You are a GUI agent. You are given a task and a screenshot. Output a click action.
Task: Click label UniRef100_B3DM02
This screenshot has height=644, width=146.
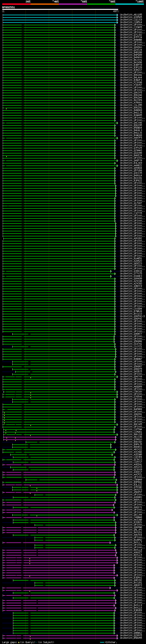pyautogui.click(x=131, y=578)
